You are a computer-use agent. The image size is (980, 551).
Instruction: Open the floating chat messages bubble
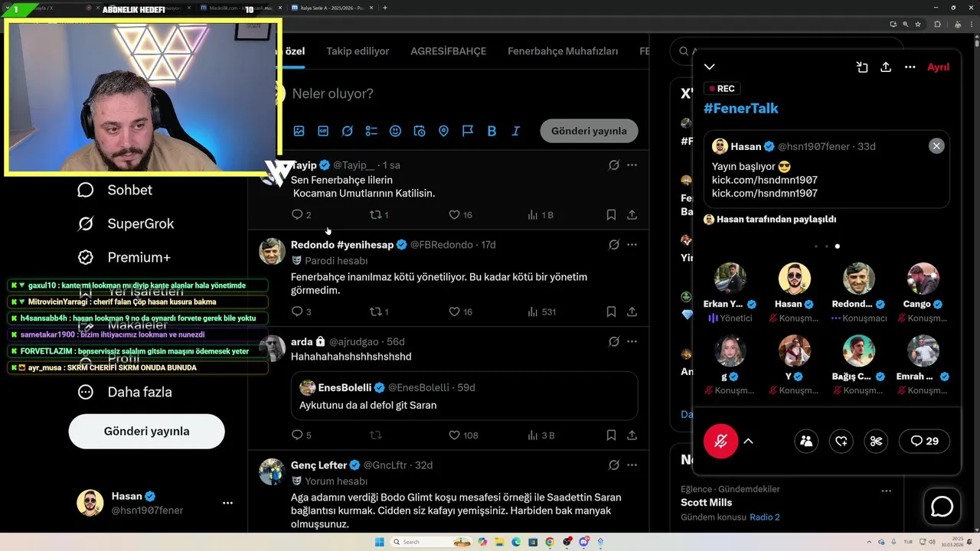[942, 507]
